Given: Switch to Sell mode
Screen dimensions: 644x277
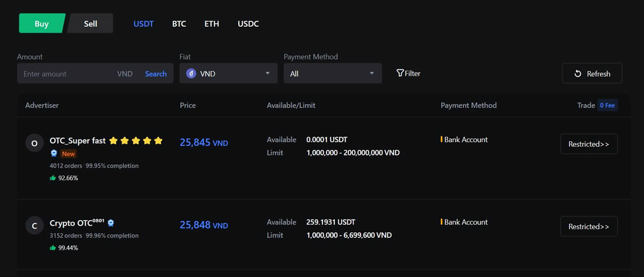Looking at the screenshot, I should point(91,24).
